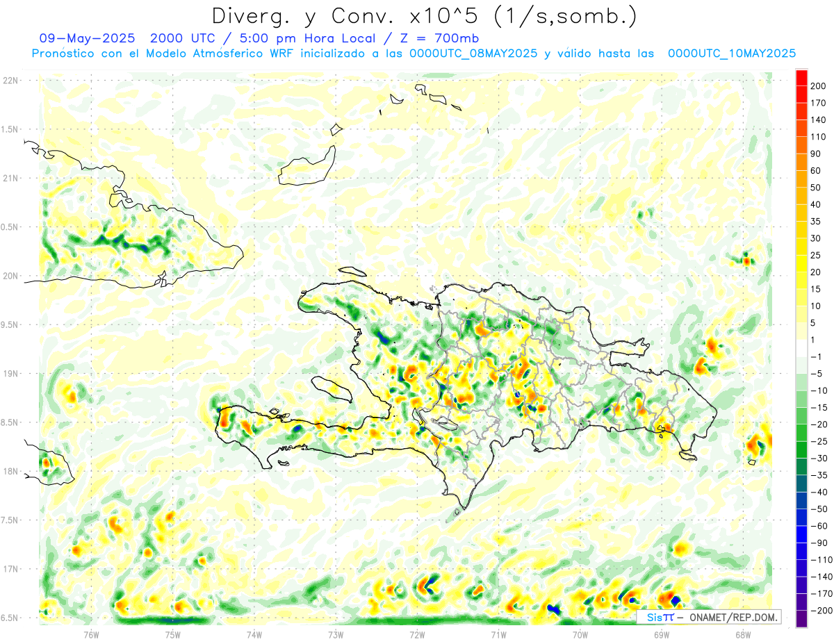Click the longitude label "71W"
Image resolution: width=834 pixels, height=644 pixels.
(498, 635)
